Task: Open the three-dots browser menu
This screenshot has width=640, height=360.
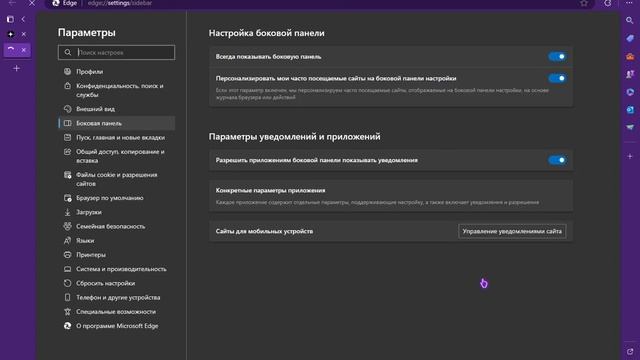Action: pos(629,3)
